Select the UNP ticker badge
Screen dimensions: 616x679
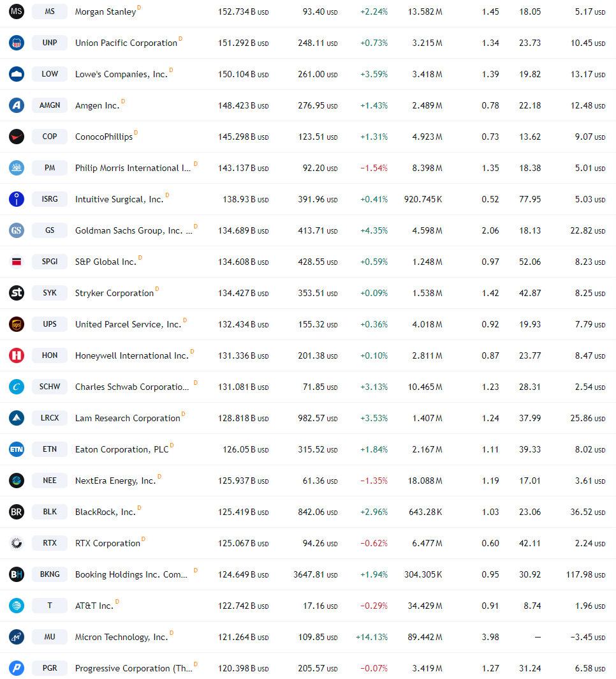tap(50, 42)
